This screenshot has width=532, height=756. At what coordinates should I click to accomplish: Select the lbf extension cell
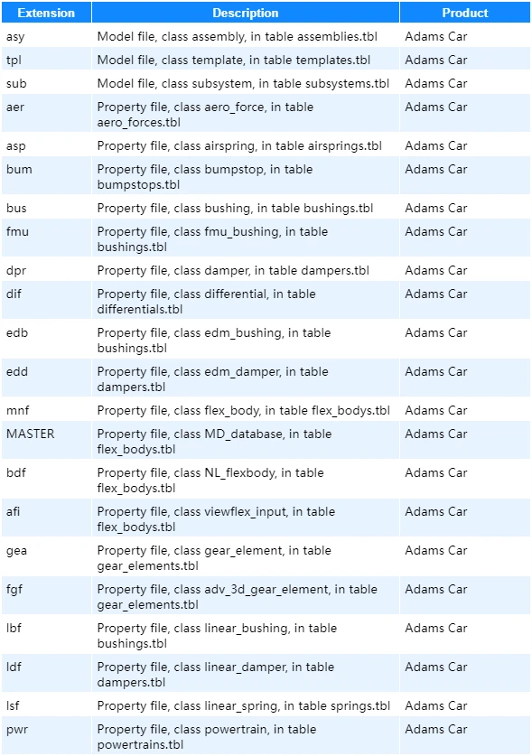coord(46,636)
